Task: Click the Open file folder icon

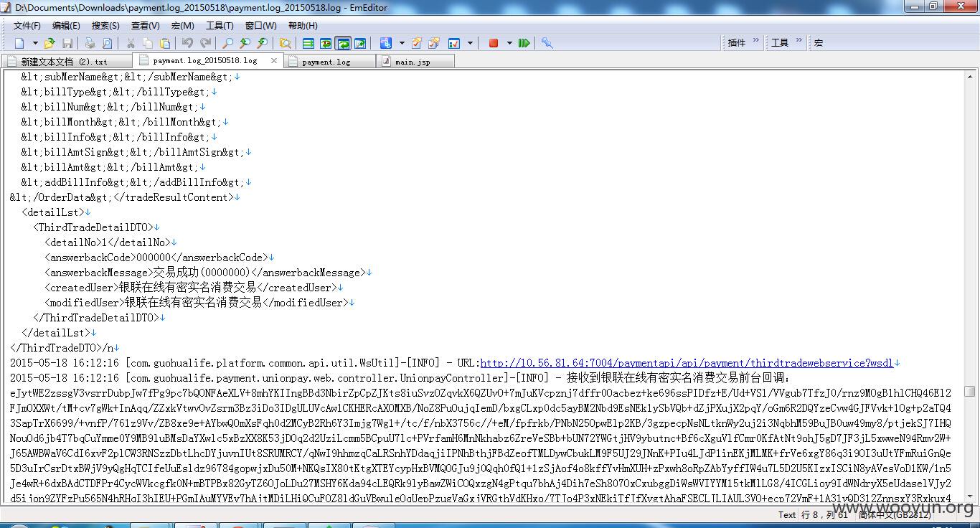Action: tap(50, 43)
